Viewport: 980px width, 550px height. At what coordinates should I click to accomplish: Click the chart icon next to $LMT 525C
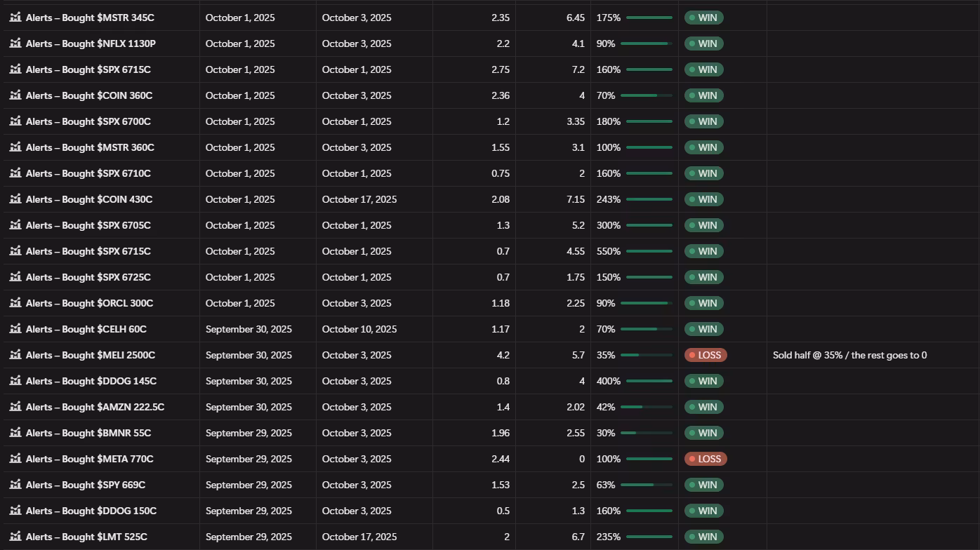15,537
